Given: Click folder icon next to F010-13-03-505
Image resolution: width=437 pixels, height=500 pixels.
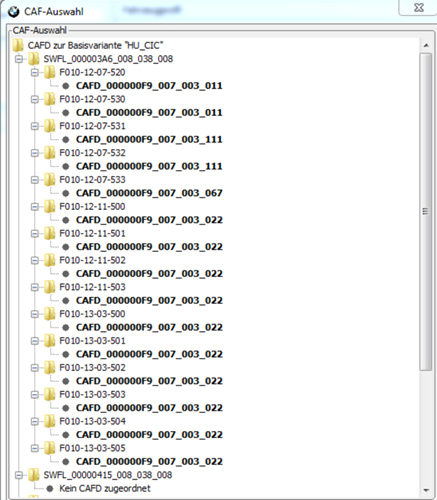Looking at the screenshot, I should 49,448.
